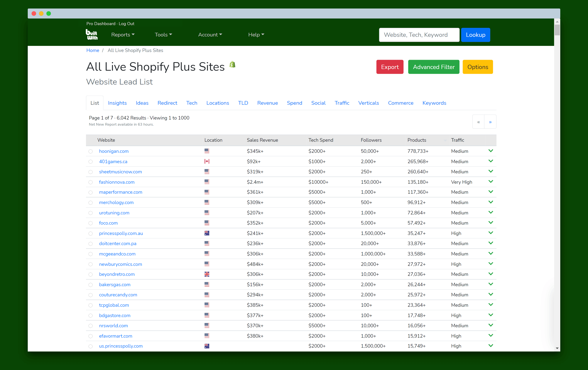
Task: Switch to the Verticals tab
Action: 369,103
